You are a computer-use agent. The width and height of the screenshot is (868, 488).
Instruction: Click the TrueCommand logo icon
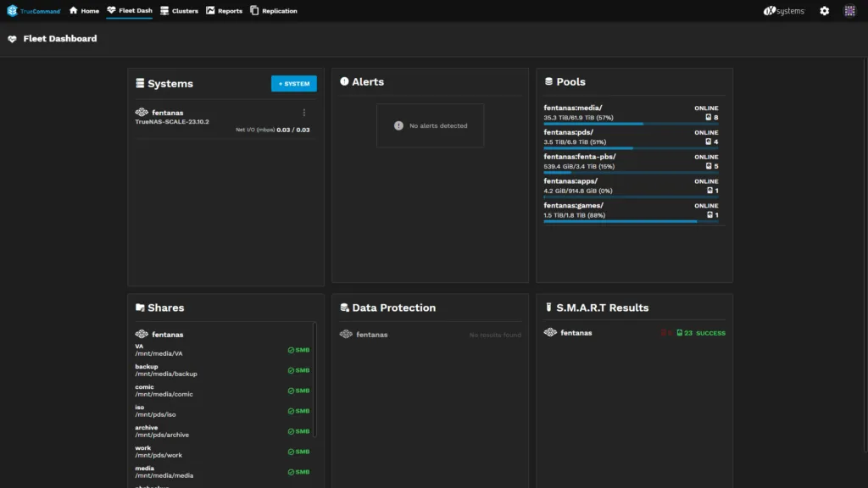(12, 10)
